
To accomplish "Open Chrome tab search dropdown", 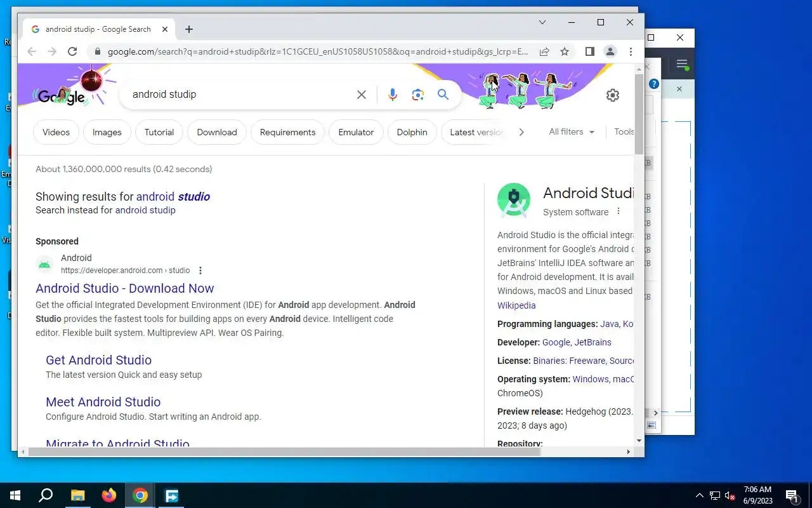I will tap(542, 22).
